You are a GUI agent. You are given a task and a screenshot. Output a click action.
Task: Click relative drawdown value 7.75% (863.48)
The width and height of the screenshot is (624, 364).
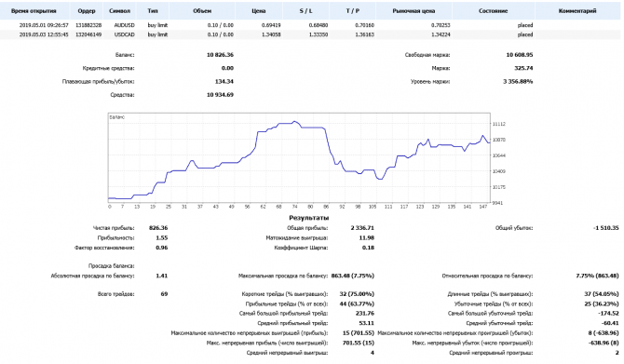(597, 276)
